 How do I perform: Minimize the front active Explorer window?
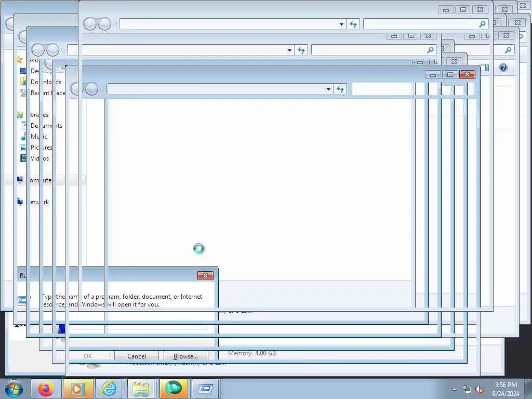tap(433, 75)
